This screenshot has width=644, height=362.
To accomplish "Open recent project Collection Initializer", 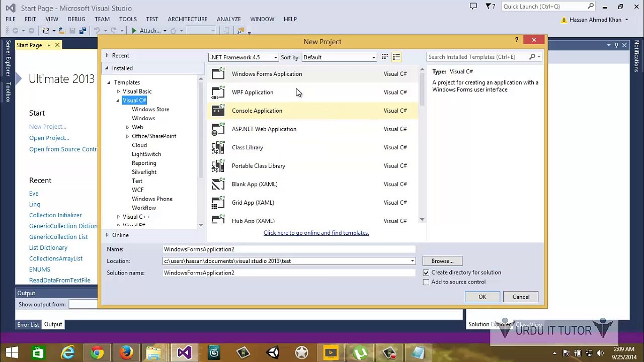I will [55, 215].
